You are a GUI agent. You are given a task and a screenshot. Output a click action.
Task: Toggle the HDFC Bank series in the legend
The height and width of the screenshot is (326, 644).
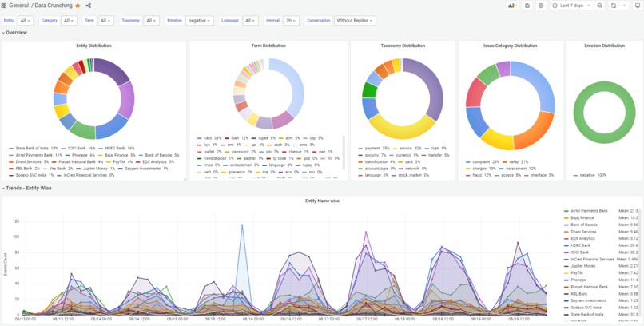pos(581,245)
